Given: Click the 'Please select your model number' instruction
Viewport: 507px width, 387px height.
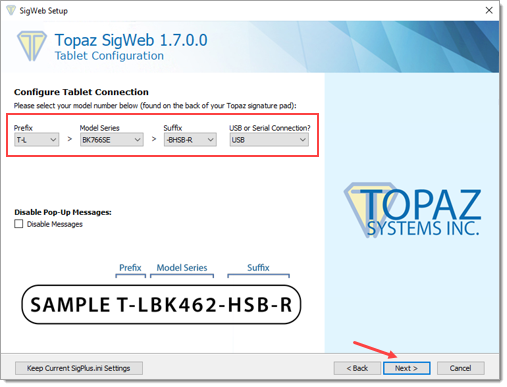Looking at the screenshot, I should coord(155,106).
